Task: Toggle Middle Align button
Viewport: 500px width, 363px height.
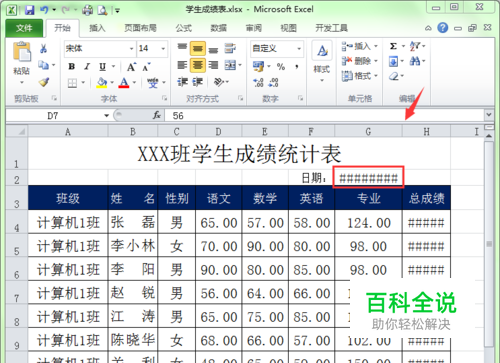Action: coord(198,49)
